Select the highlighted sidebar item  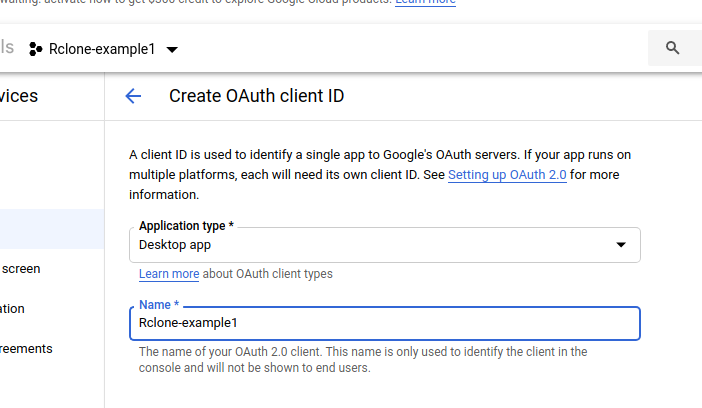52,229
